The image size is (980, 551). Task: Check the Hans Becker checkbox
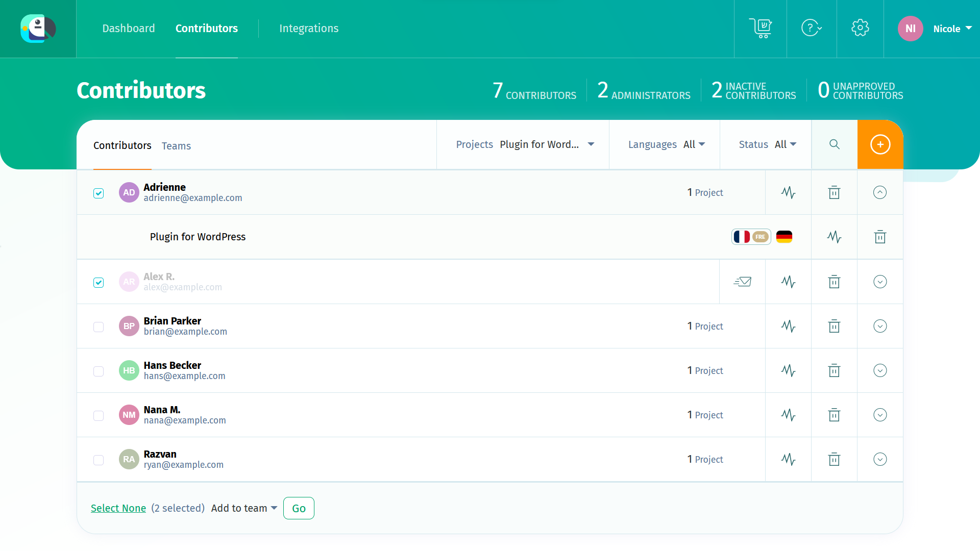coord(99,371)
